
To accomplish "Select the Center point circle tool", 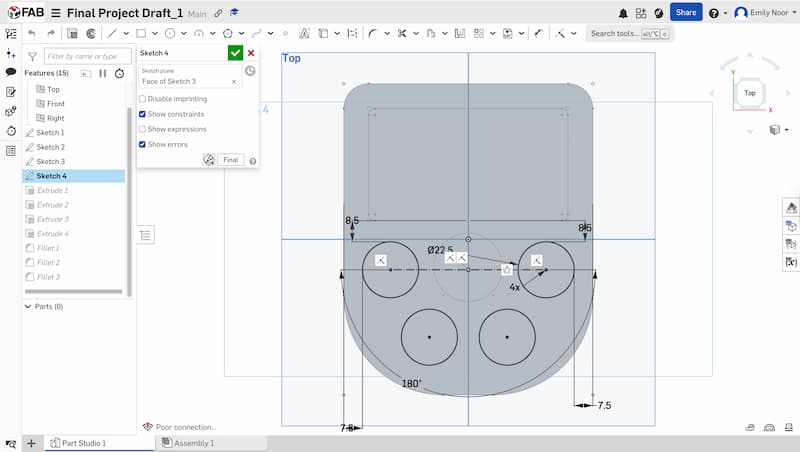I will tap(169, 33).
